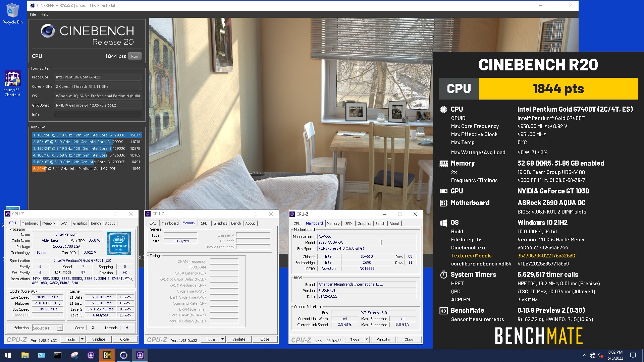644x362 pixels.
Task: Open File Explorer from the taskbar
Action: point(25,355)
